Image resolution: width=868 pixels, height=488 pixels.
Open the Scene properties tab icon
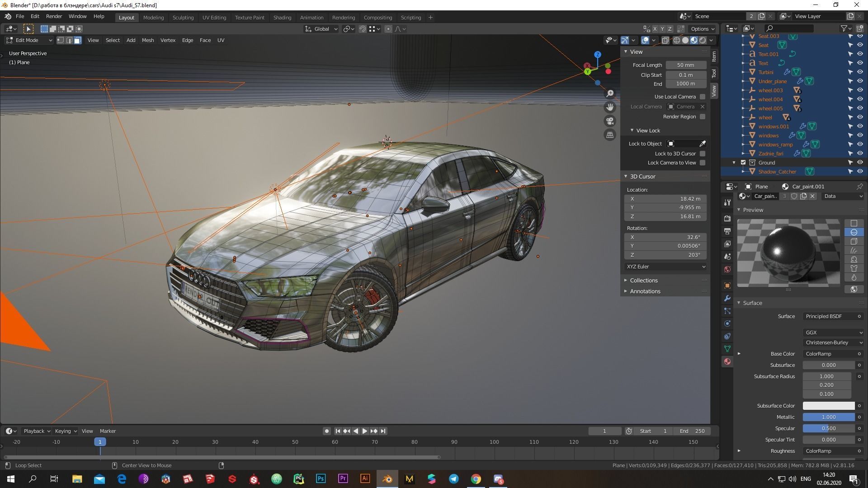[727, 257]
